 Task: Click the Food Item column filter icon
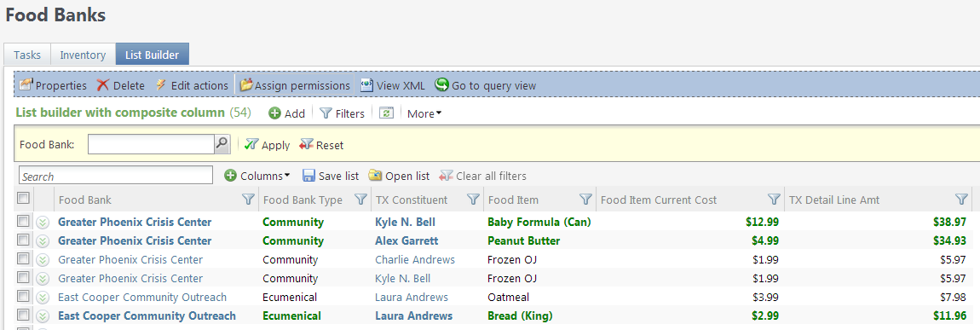585,200
